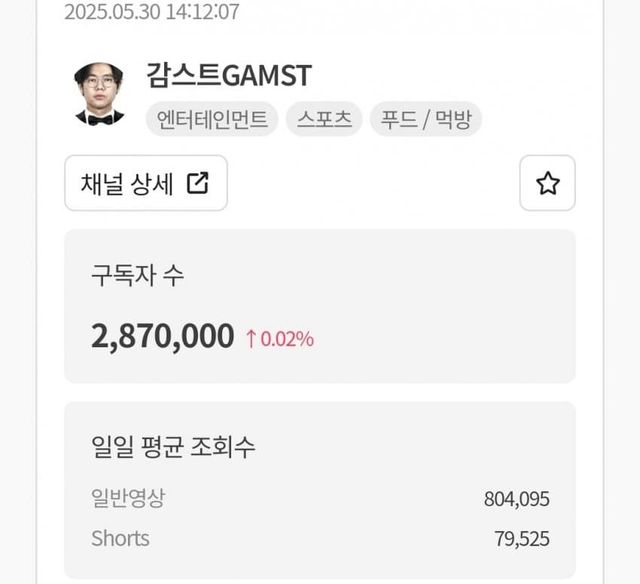Click the red up arrow icon
Screen dimensions: 640x584
[x=251, y=339]
